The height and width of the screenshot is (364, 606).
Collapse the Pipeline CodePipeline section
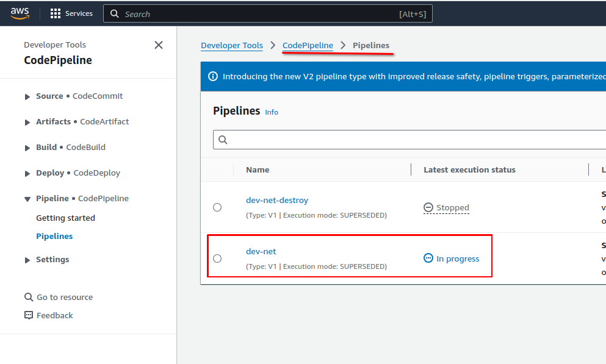pos(27,199)
